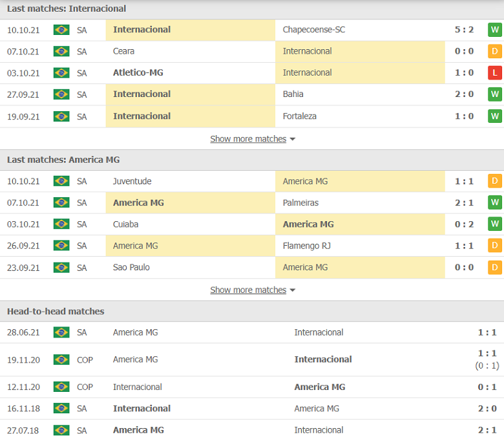The height and width of the screenshot is (441, 504).
Task: Click bold Internacional name in 16.11.18 row
Action: point(142,409)
